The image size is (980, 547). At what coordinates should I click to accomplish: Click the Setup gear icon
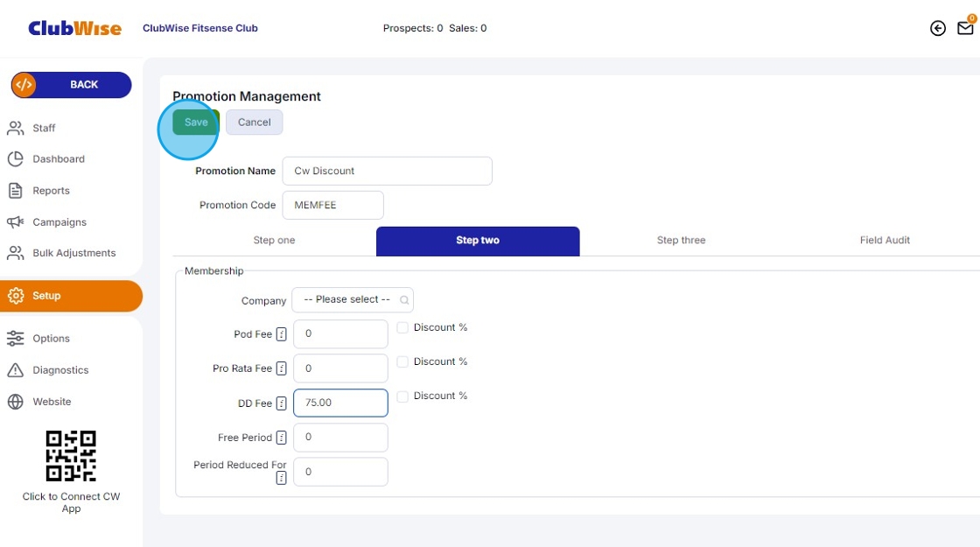(16, 296)
